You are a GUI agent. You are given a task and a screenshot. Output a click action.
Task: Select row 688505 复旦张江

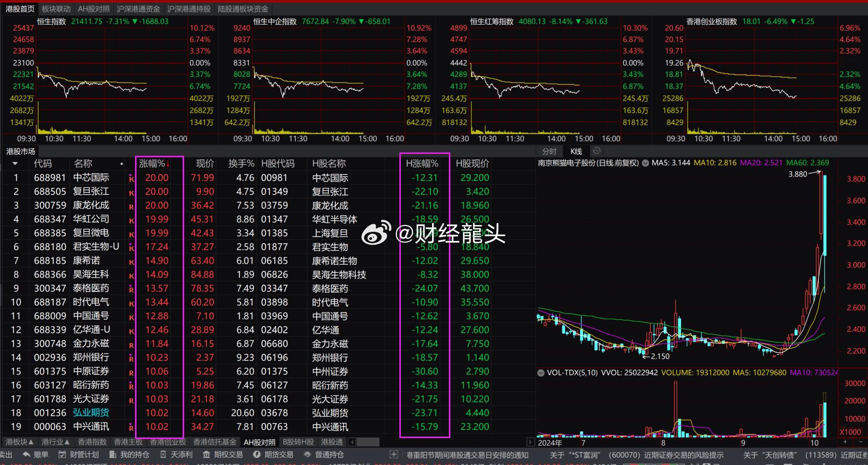tap(269, 191)
